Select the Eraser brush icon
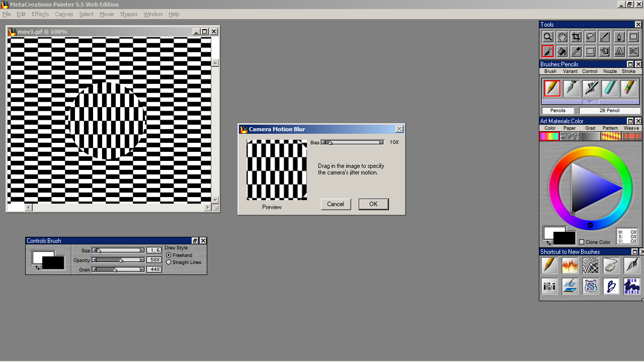This screenshot has height=362, width=644. (x=629, y=88)
